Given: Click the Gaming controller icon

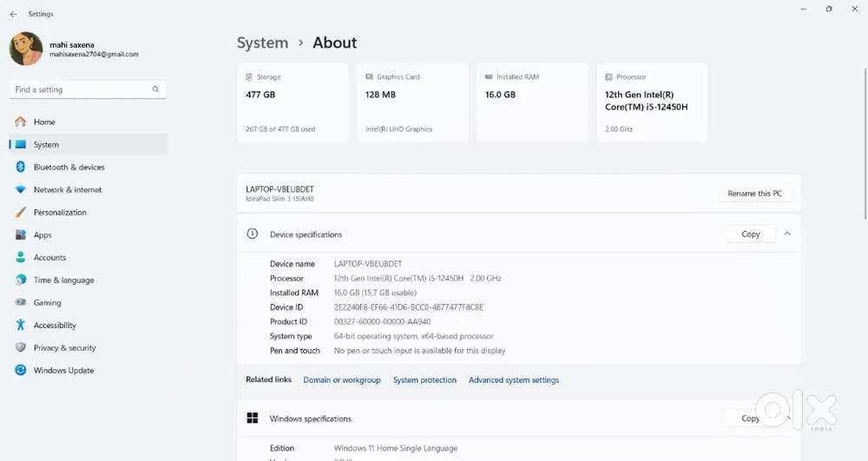Looking at the screenshot, I should coord(21,303).
